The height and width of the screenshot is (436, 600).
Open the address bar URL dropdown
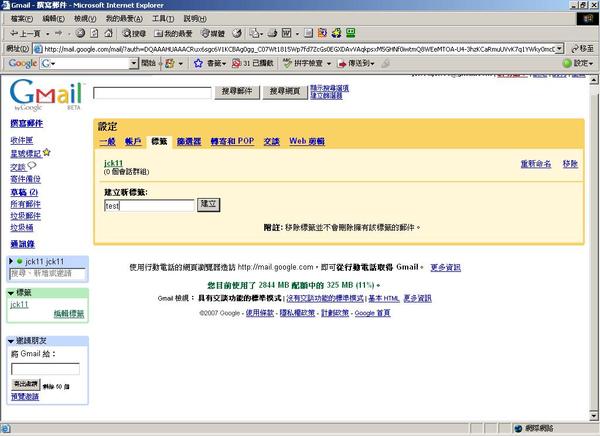[x=560, y=49]
